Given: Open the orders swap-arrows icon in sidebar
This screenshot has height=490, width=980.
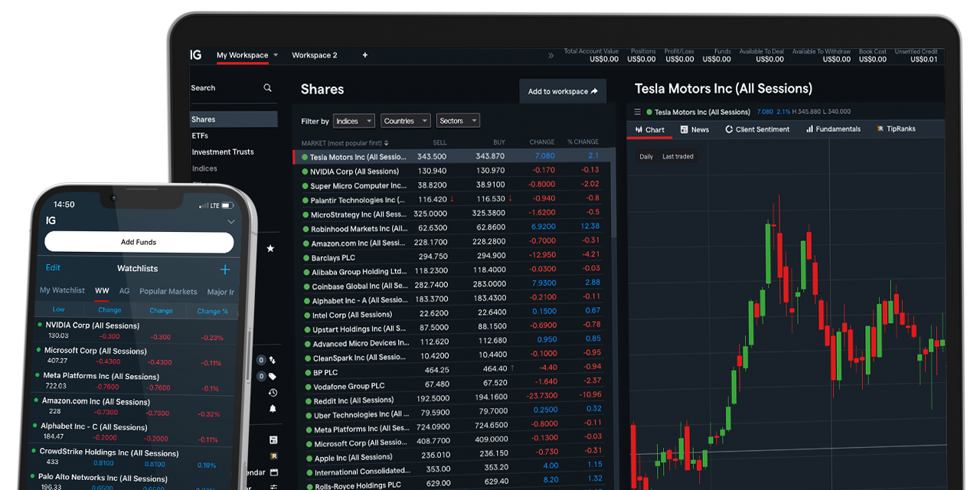Looking at the screenshot, I should pos(273,360).
